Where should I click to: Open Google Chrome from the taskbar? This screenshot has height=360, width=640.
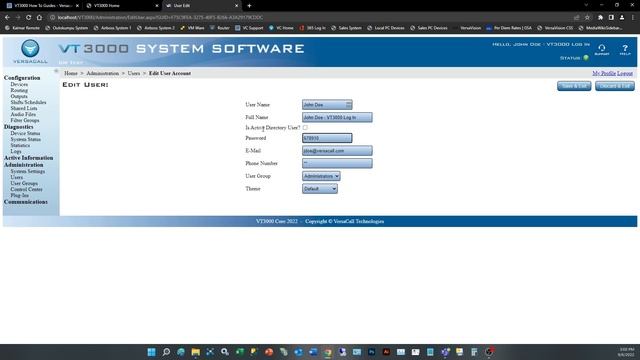click(x=328, y=352)
